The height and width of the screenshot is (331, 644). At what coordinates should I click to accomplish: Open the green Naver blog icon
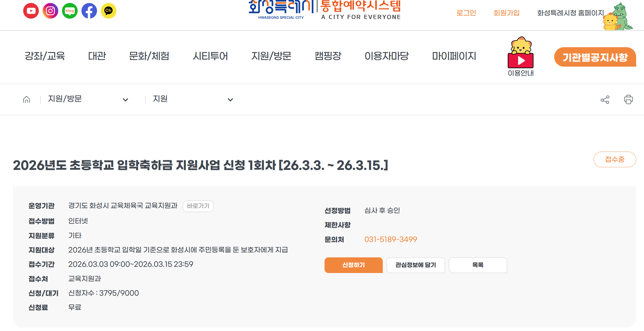click(70, 11)
